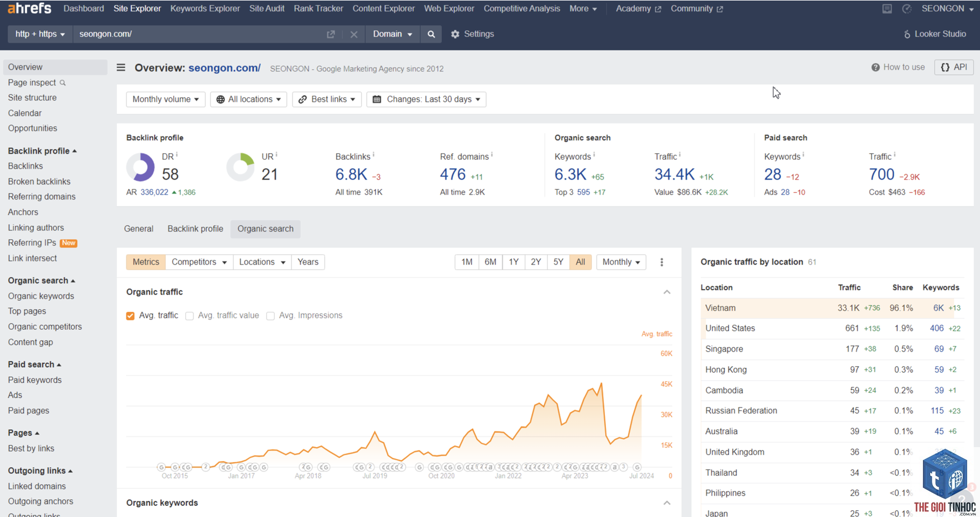Collapse Organic keywords section
Viewport: 980px width, 517px height.
[x=667, y=503]
